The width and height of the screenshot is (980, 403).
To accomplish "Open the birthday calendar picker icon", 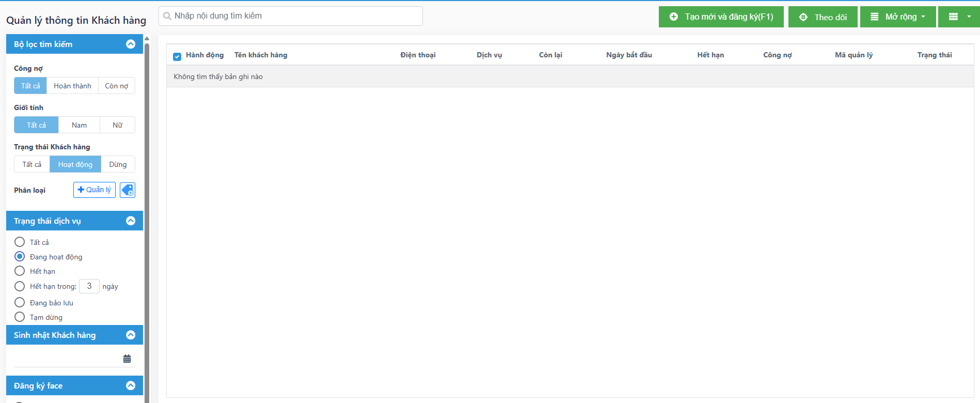I will click(x=127, y=359).
